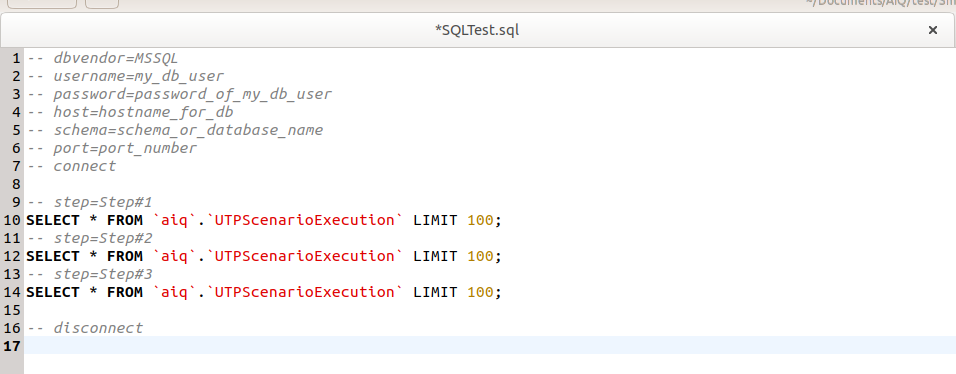The width and height of the screenshot is (956, 374).
Task: Click line number 1 in the gutter
Action: coord(16,59)
